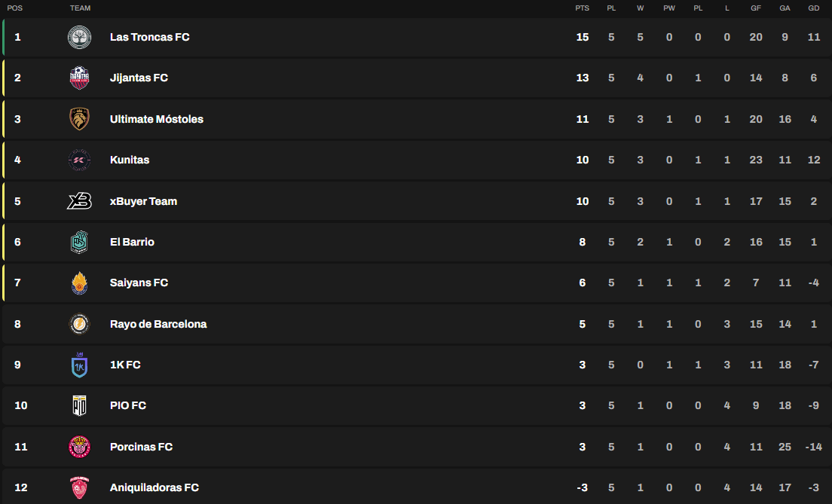Click the GF column header
Viewport: 832px width, 504px height.
pos(756,8)
